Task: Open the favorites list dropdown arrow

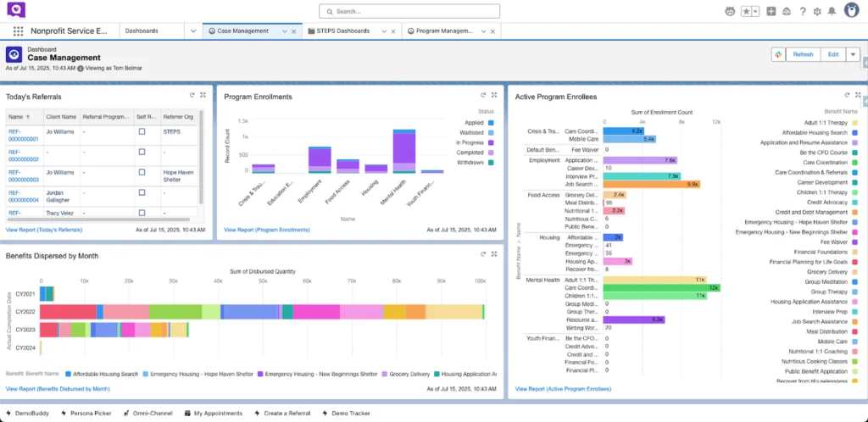Action: pos(755,11)
